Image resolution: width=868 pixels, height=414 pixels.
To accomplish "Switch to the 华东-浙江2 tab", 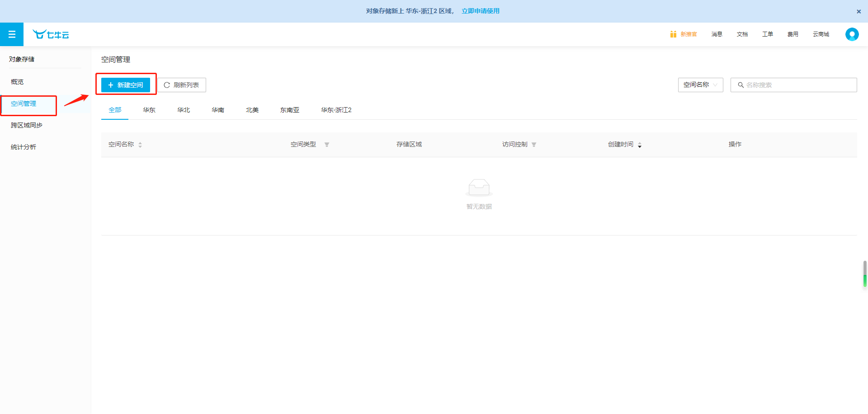I will pyautogui.click(x=336, y=110).
